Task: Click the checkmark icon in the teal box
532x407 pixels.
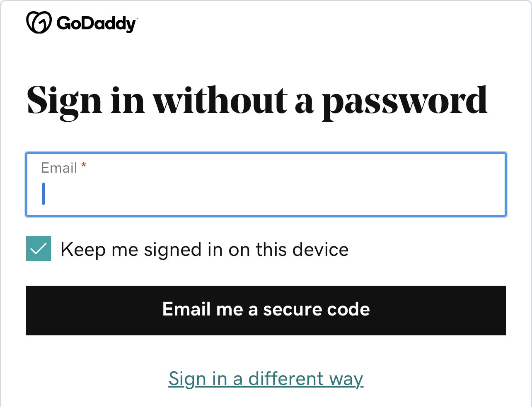Action: [x=39, y=248]
